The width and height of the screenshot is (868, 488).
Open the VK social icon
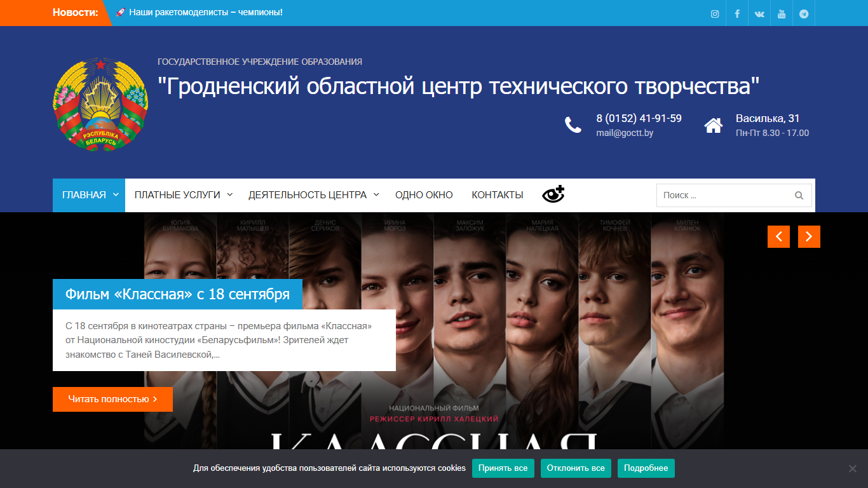[759, 13]
